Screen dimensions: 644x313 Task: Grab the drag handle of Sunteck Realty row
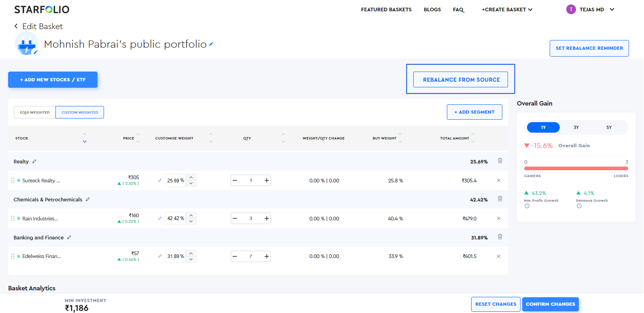[x=13, y=180]
